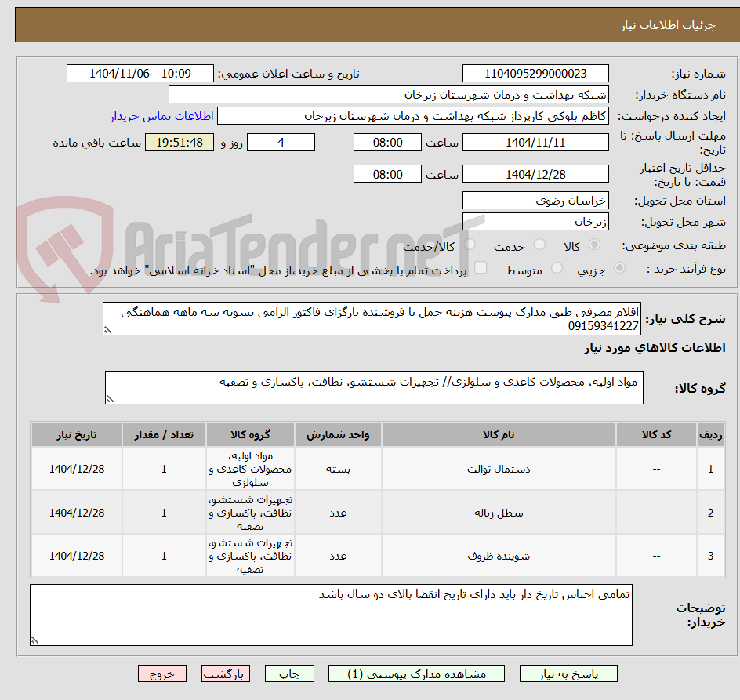Open buyer contact info link اطلاعات تماس خریدار
The width and height of the screenshot is (740, 700).
161,116
